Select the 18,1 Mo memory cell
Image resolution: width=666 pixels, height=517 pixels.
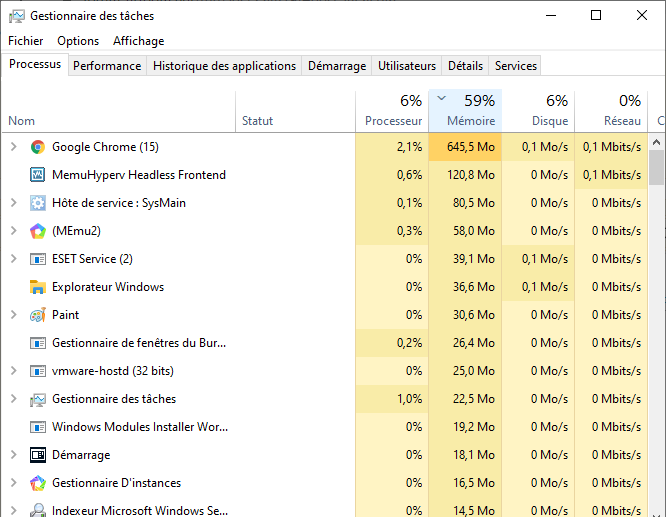tap(465, 455)
